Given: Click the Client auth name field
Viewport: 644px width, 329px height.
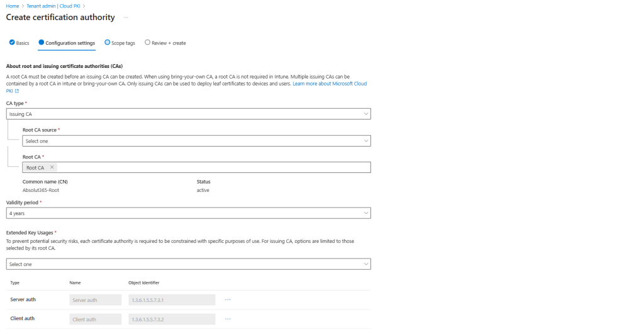Looking at the screenshot, I should point(95,320).
